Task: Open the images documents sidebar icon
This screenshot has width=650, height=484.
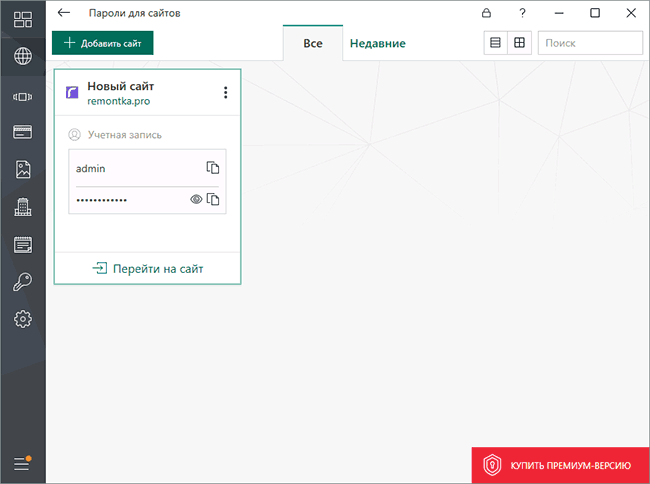Action: [23, 169]
